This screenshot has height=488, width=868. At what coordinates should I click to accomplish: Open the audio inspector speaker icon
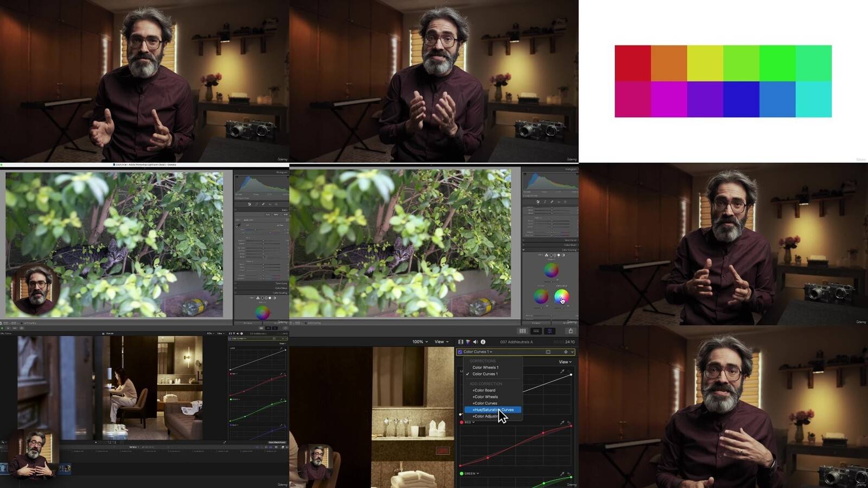pyautogui.click(x=475, y=342)
